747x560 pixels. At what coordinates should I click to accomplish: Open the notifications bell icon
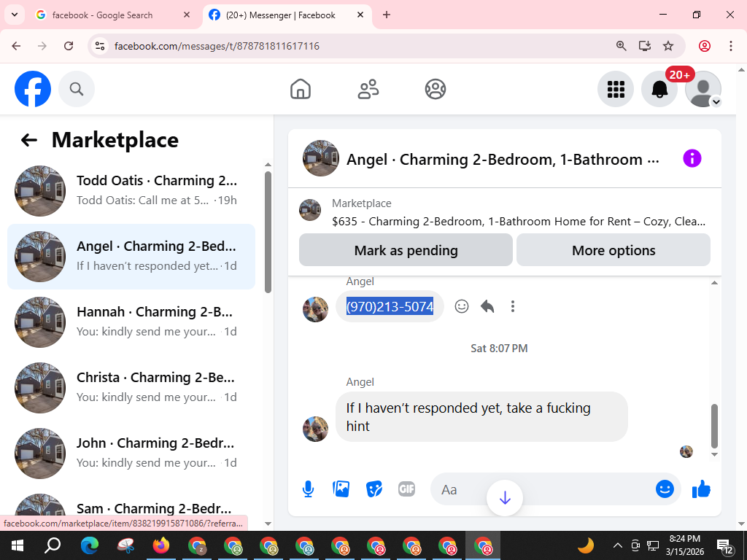659,89
